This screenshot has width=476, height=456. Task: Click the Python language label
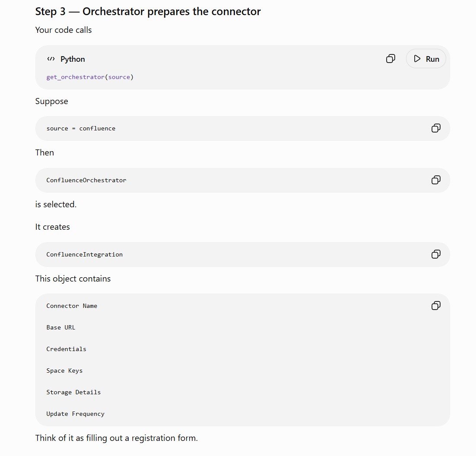[x=73, y=59]
